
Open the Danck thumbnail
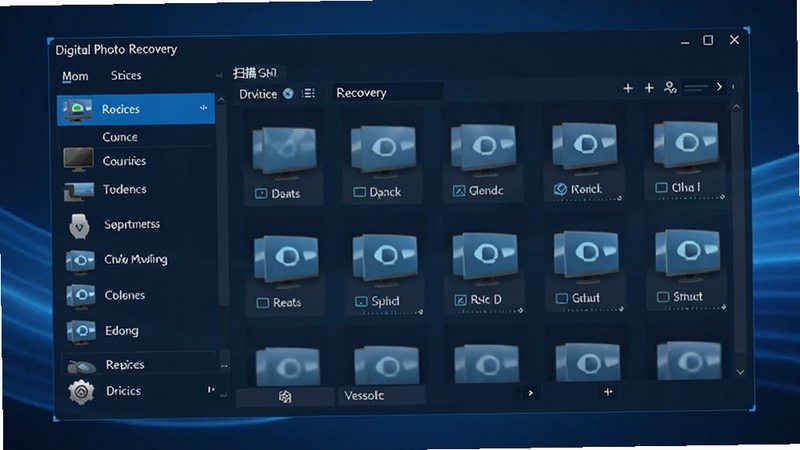point(383,152)
